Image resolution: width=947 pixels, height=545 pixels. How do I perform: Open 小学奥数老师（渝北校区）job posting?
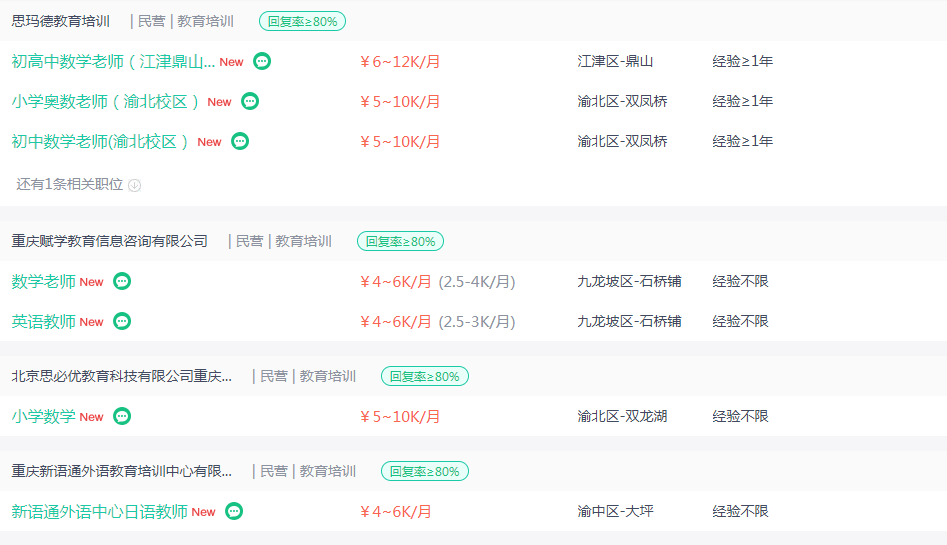[x=105, y=102]
